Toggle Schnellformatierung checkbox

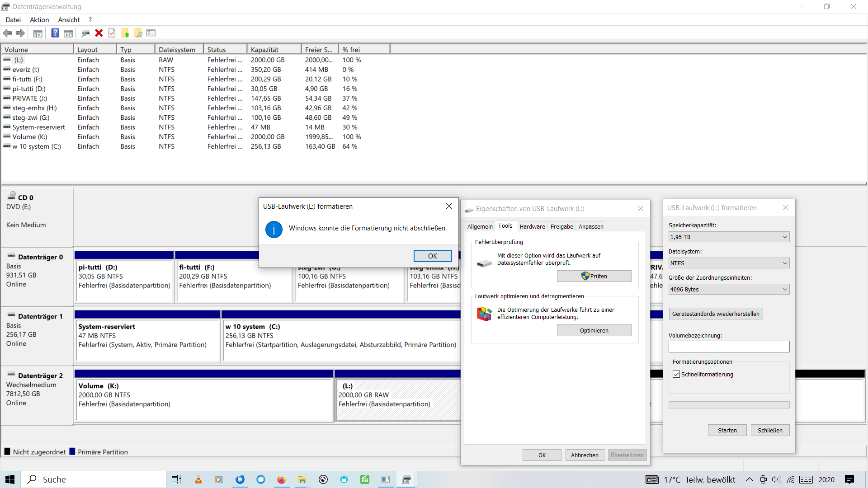(676, 374)
